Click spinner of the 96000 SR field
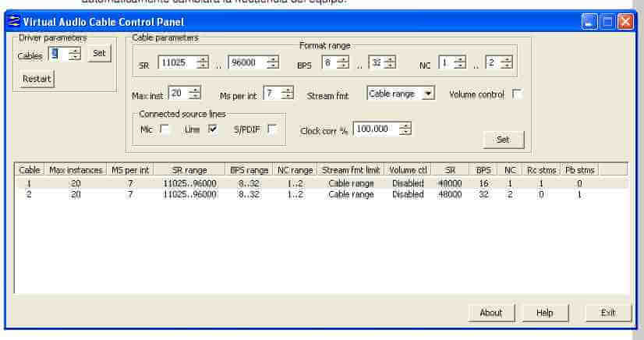644x340 pixels. (x=273, y=62)
